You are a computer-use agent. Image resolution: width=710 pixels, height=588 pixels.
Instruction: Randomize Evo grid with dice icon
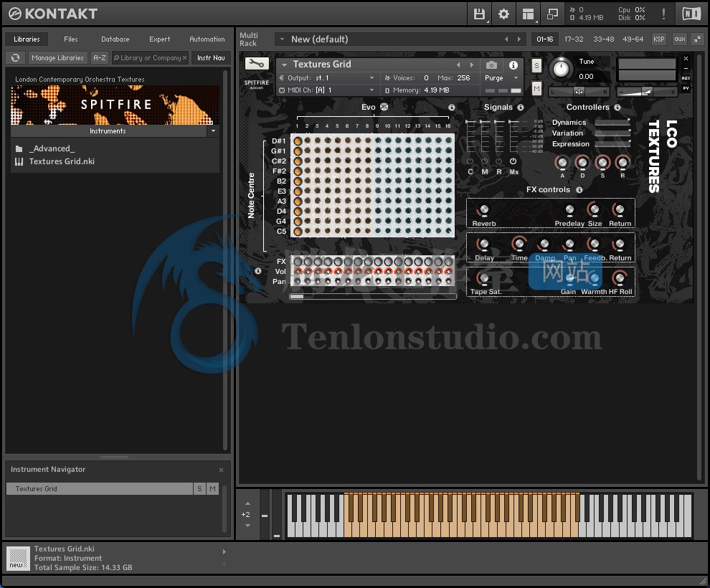384,107
